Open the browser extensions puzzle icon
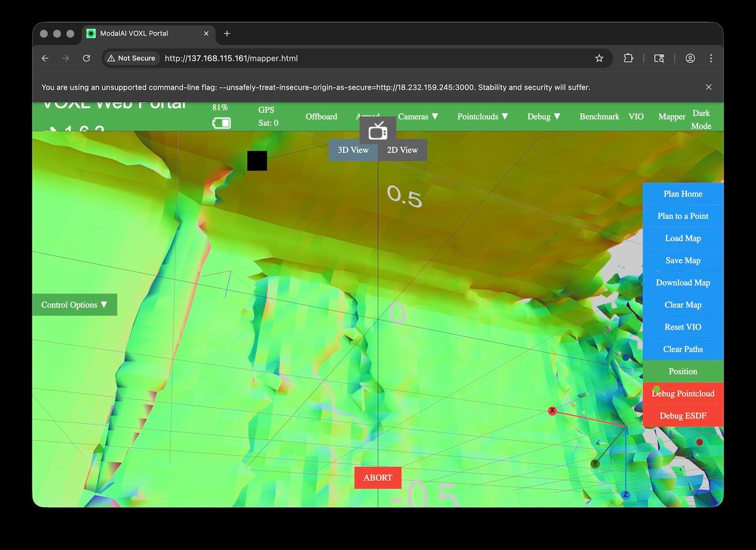 coord(628,58)
